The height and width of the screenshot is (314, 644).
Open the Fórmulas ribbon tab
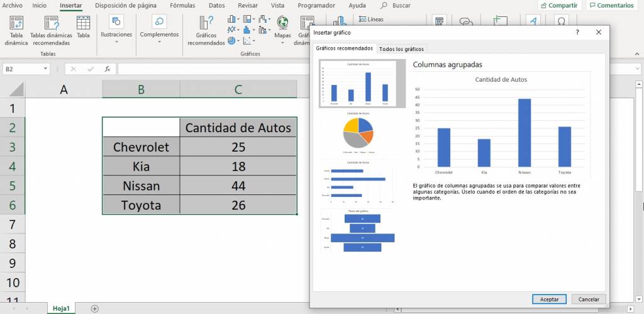tap(182, 6)
